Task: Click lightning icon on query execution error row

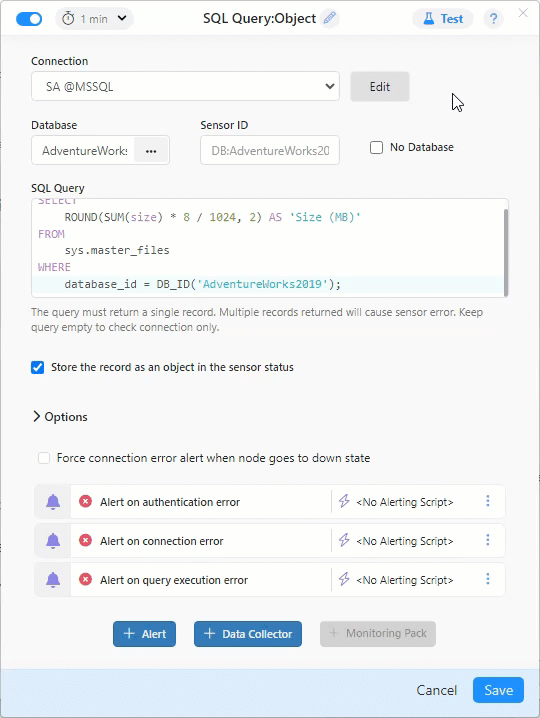Action: point(344,579)
